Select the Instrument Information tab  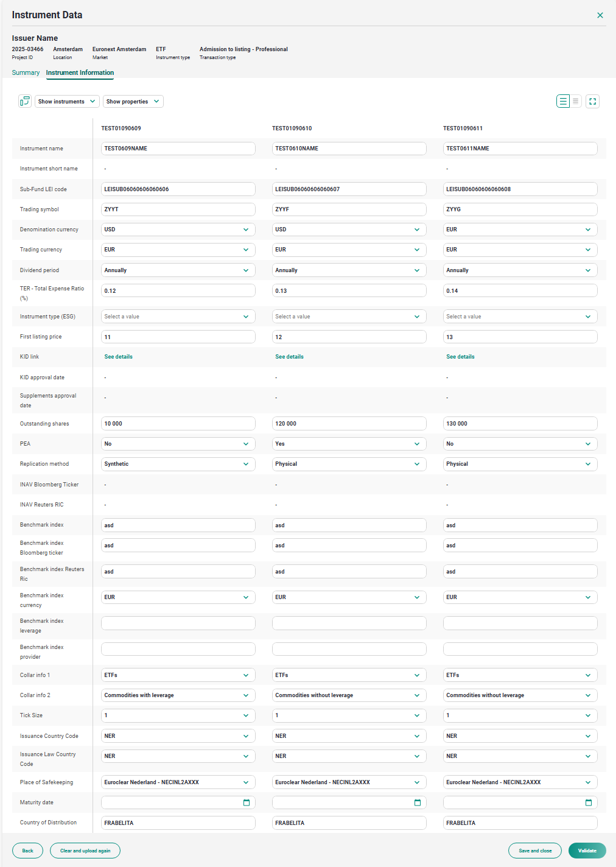pyautogui.click(x=80, y=72)
